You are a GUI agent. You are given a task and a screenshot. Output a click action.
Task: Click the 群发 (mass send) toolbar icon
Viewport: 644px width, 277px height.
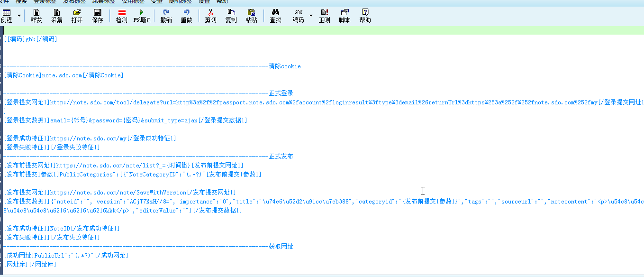click(x=36, y=14)
